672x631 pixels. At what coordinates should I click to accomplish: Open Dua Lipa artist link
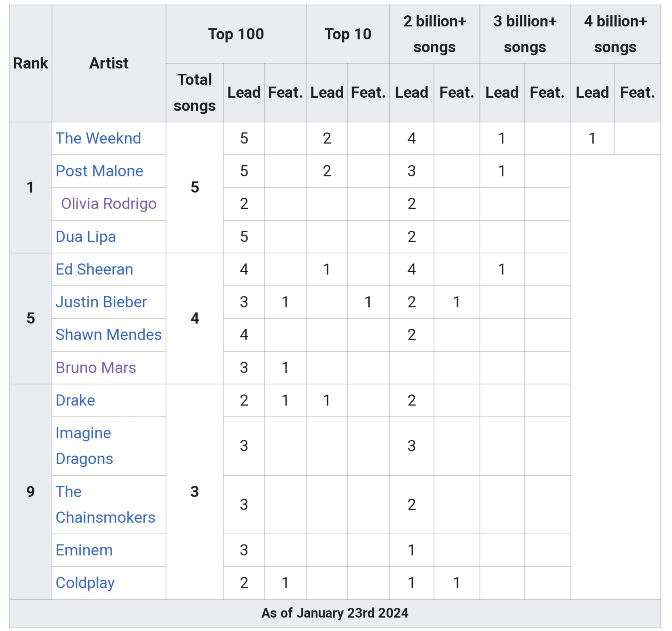pyautogui.click(x=86, y=237)
